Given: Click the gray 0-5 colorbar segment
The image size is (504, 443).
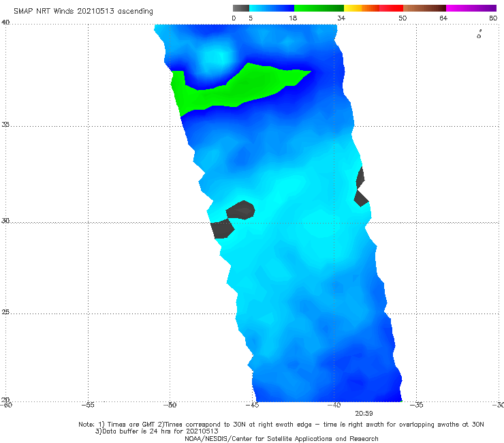Looking at the screenshot, I should pyautogui.click(x=240, y=8).
